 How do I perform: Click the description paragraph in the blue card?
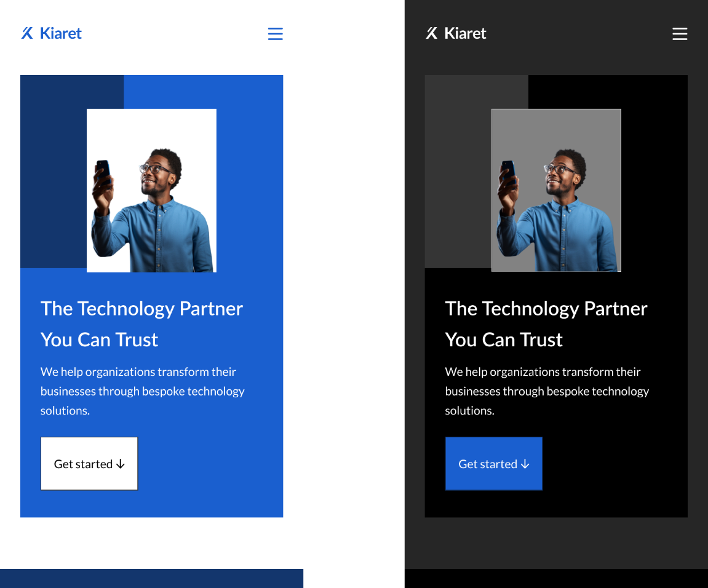pos(143,391)
